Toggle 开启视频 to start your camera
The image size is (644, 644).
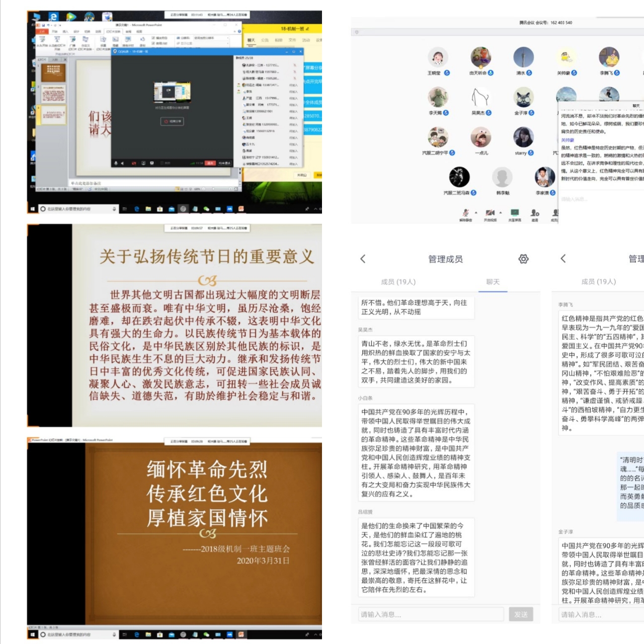(x=490, y=212)
